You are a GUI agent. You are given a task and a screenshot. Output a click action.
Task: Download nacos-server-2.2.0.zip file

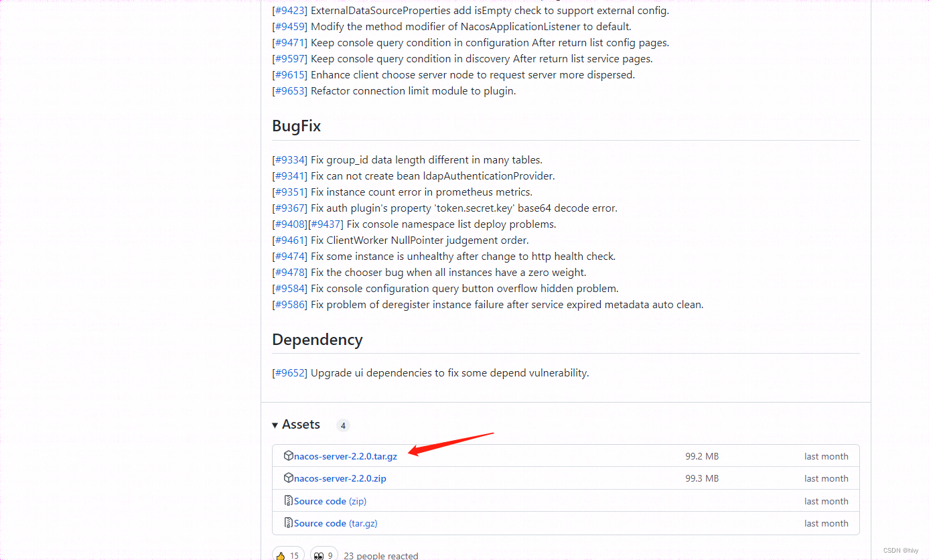coord(340,478)
